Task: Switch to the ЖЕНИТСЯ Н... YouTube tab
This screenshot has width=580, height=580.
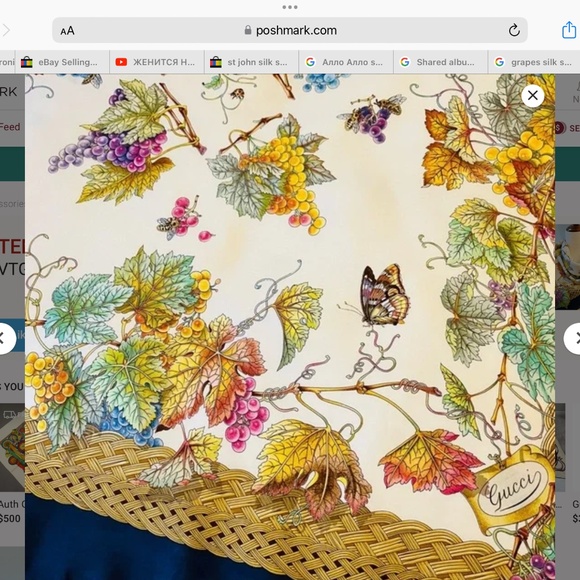Action: 157,62
